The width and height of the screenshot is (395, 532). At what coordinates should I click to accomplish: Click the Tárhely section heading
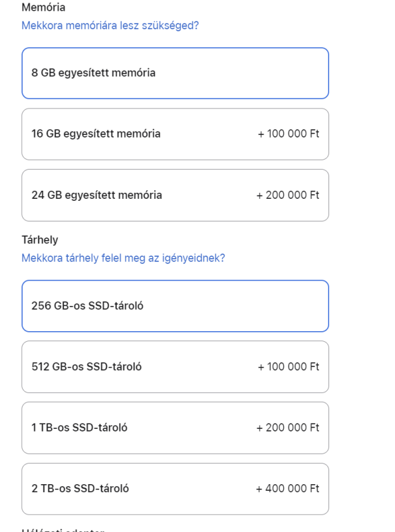pyautogui.click(x=40, y=240)
